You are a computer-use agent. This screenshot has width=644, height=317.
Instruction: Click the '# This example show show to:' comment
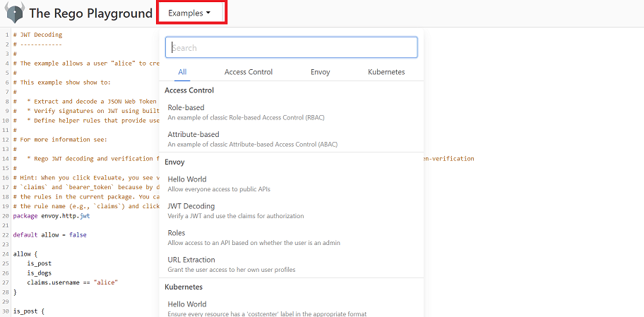pyautogui.click(x=62, y=83)
